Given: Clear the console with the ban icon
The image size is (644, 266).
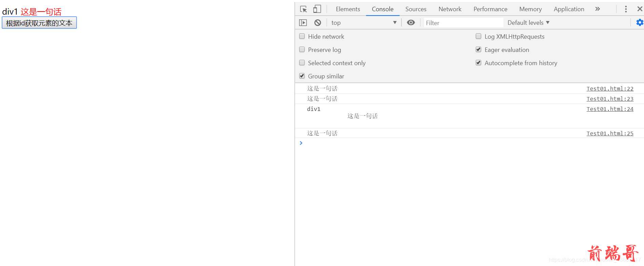Looking at the screenshot, I should [317, 23].
